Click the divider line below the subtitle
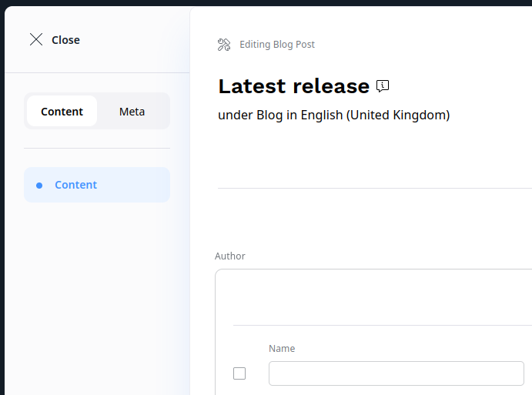This screenshot has height=395, width=532. 374,188
